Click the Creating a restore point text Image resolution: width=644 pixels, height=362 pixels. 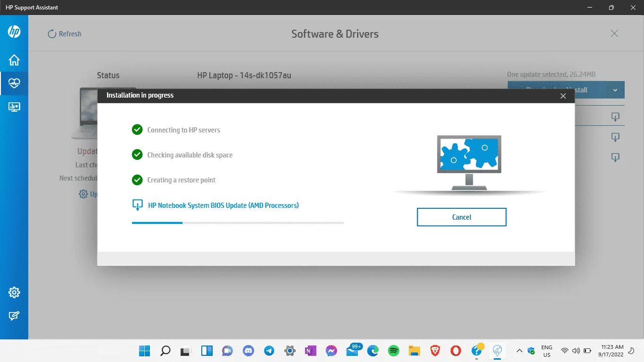pos(182,180)
